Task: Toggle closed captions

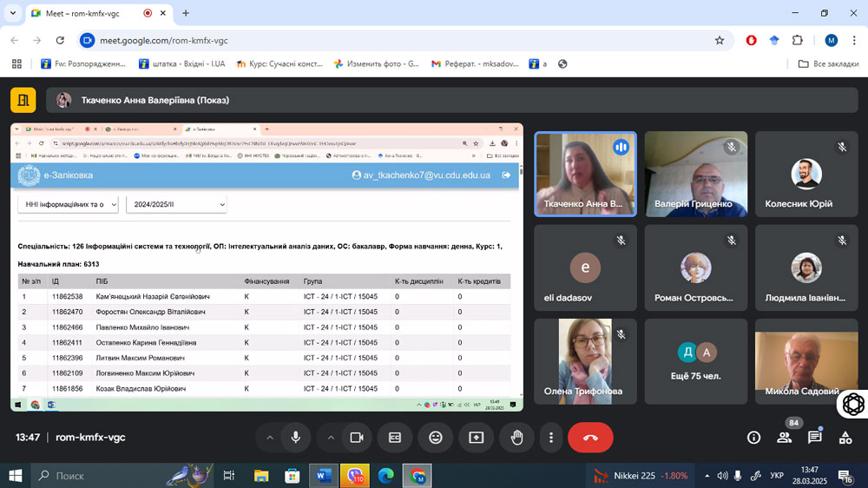Action: (395, 438)
